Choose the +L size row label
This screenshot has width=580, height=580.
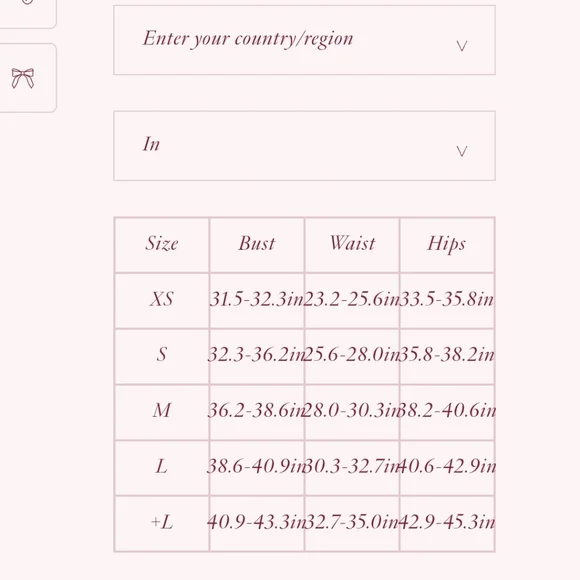[162, 522]
